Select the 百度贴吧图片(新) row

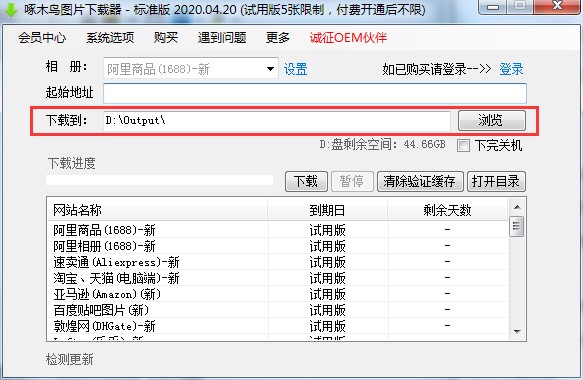click(x=278, y=310)
